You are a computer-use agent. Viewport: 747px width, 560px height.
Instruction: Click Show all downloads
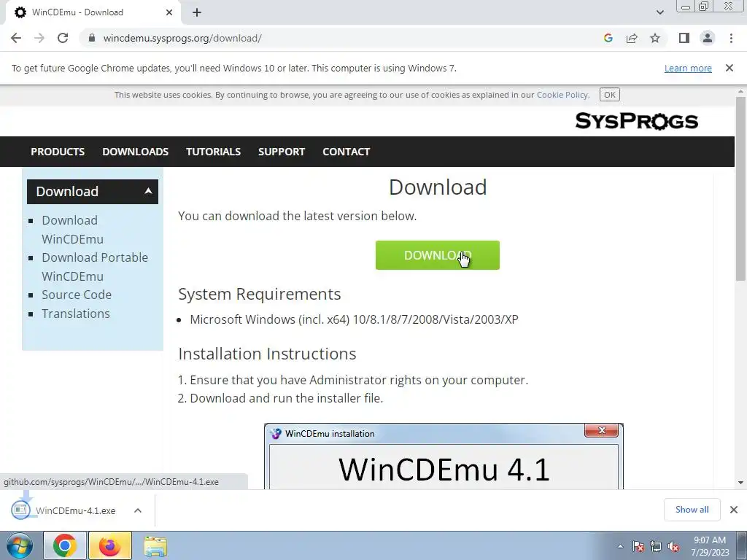point(692,510)
